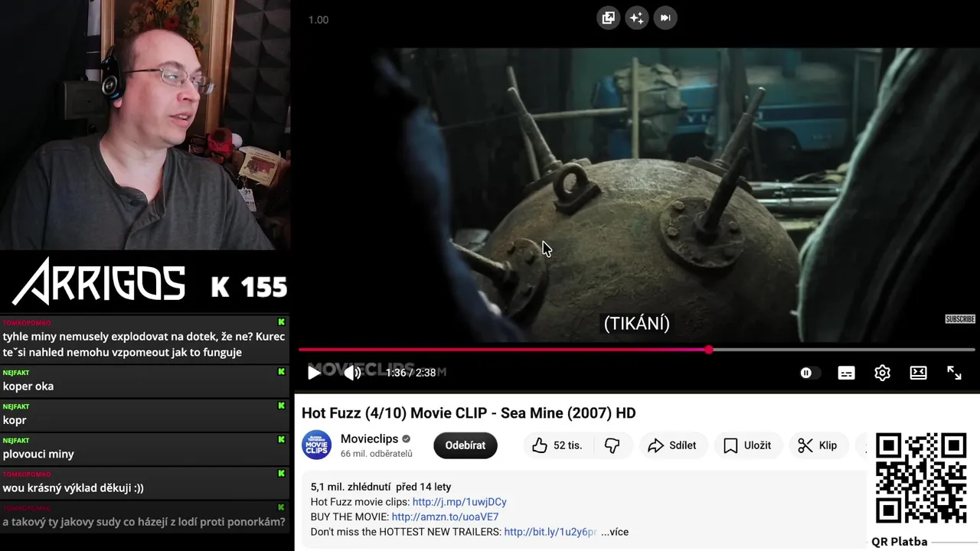Image resolution: width=980 pixels, height=551 pixels.
Task: Seek to unplayed portion of progress bar
Action: point(842,350)
